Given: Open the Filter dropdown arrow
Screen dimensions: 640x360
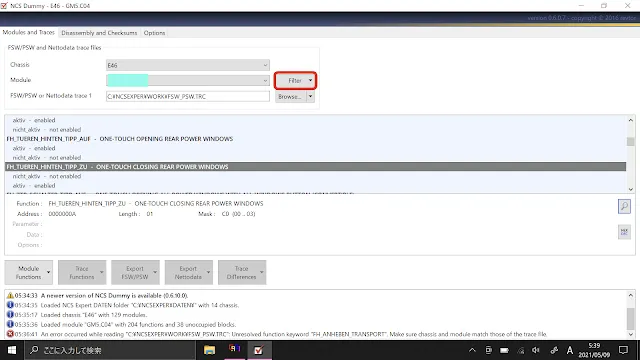Looking at the screenshot, I should 311,80.
